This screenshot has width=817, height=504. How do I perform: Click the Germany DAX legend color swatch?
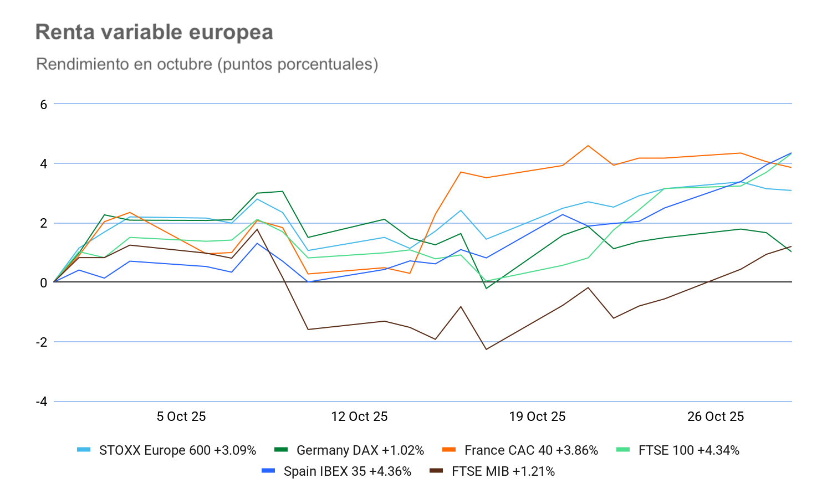(281, 450)
